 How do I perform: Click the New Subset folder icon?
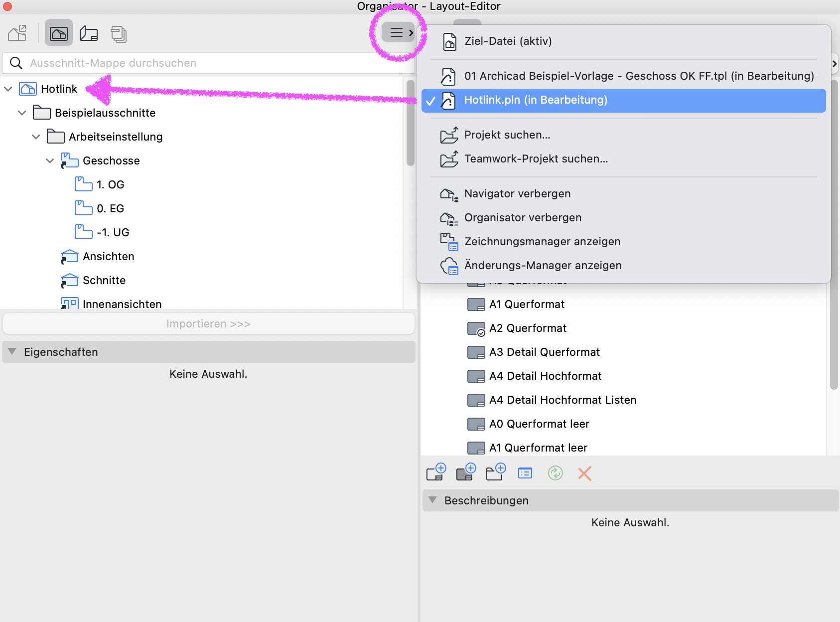click(x=496, y=472)
